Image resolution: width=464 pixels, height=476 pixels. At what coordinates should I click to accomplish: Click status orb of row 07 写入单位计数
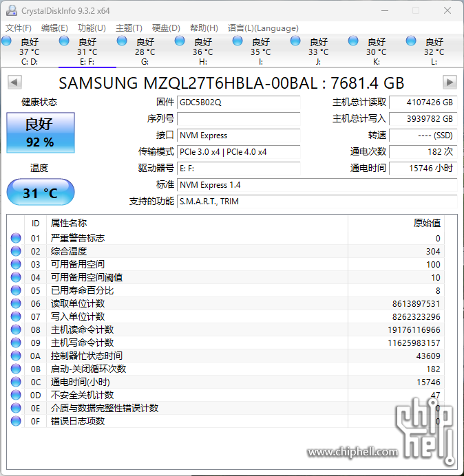(16, 316)
